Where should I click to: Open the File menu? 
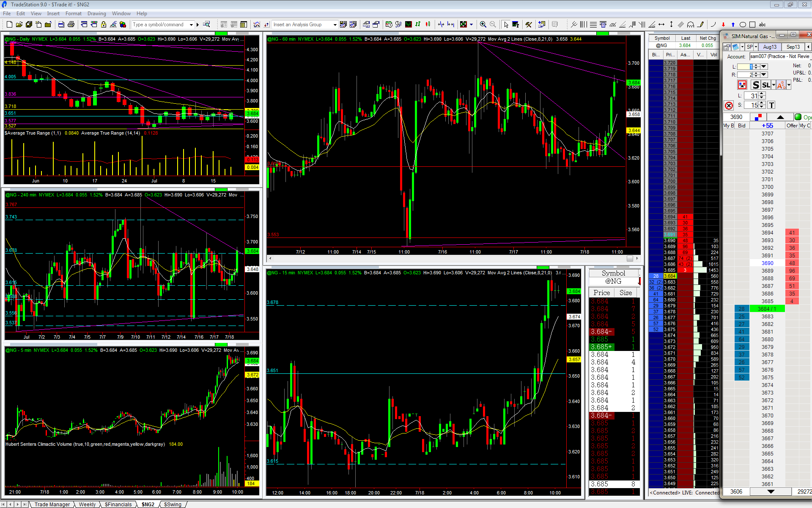(x=7, y=14)
